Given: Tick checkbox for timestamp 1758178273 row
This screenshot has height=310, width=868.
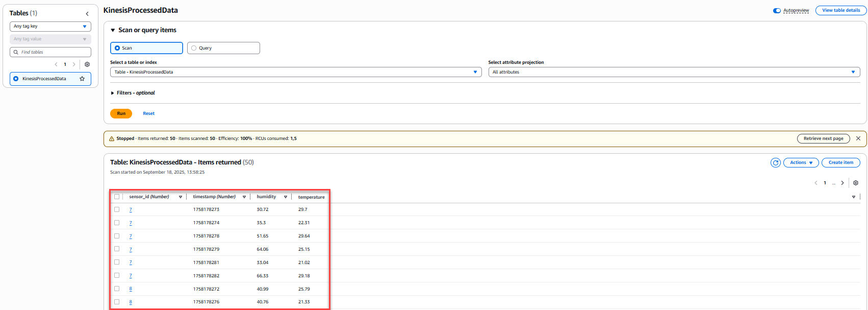Looking at the screenshot, I should [x=117, y=209].
